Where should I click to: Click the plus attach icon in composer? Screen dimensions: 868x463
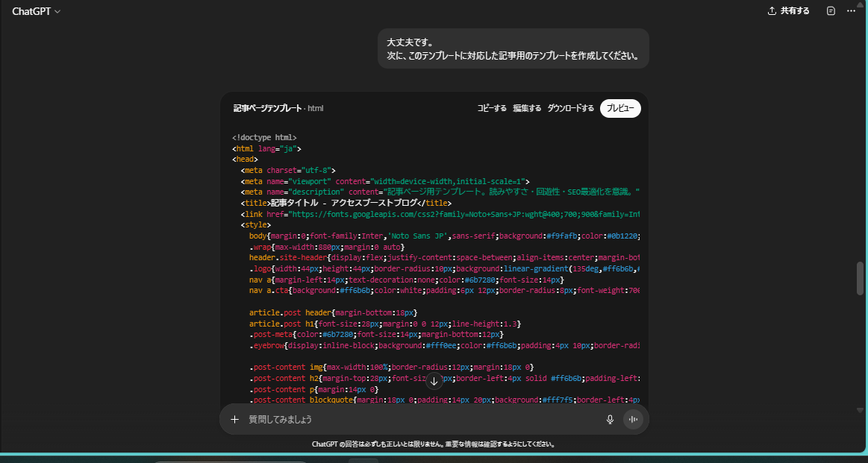pos(234,419)
